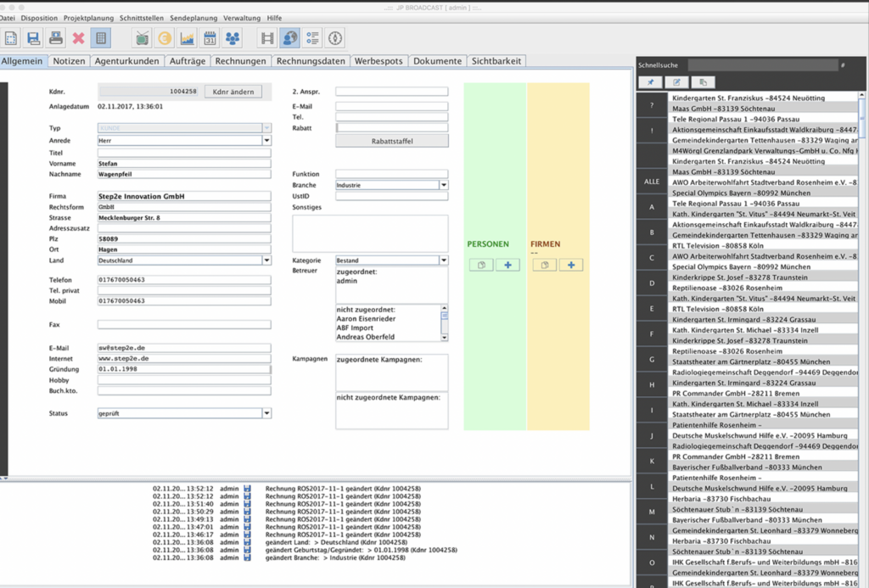Expand the Branche dropdown showing Industrie
Screen dimensions: 869x588
(x=443, y=185)
